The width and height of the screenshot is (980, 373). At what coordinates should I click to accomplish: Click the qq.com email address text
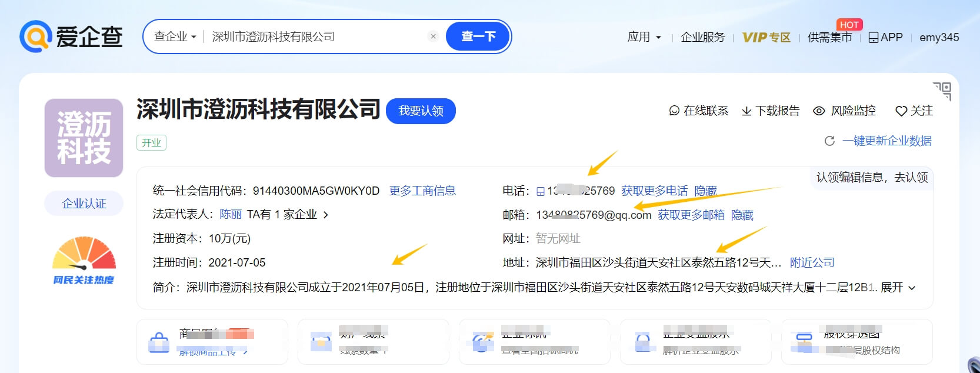594,215
